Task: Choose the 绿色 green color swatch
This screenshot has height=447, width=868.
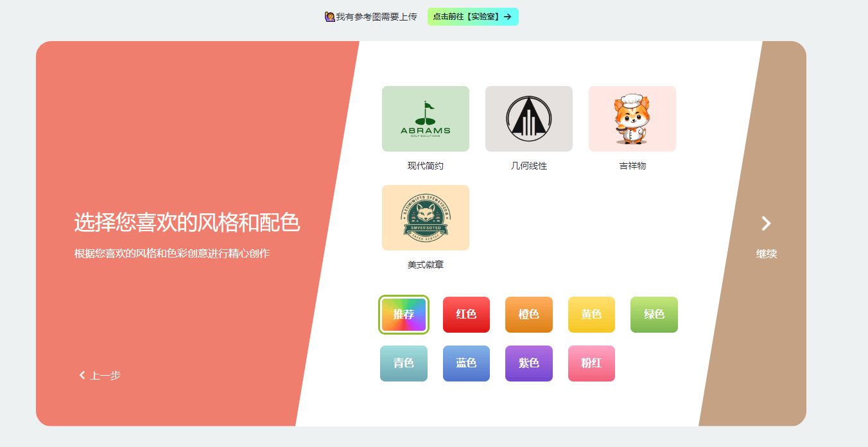Action: [x=654, y=315]
